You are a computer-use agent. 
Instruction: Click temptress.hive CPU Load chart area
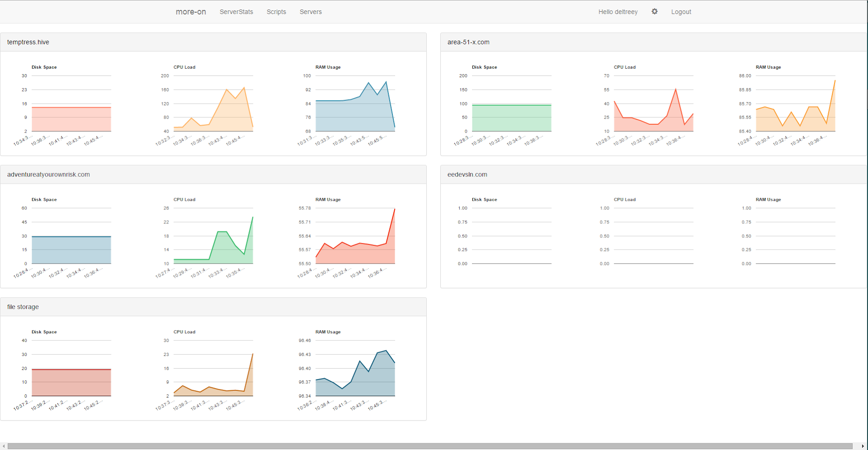(x=213, y=104)
